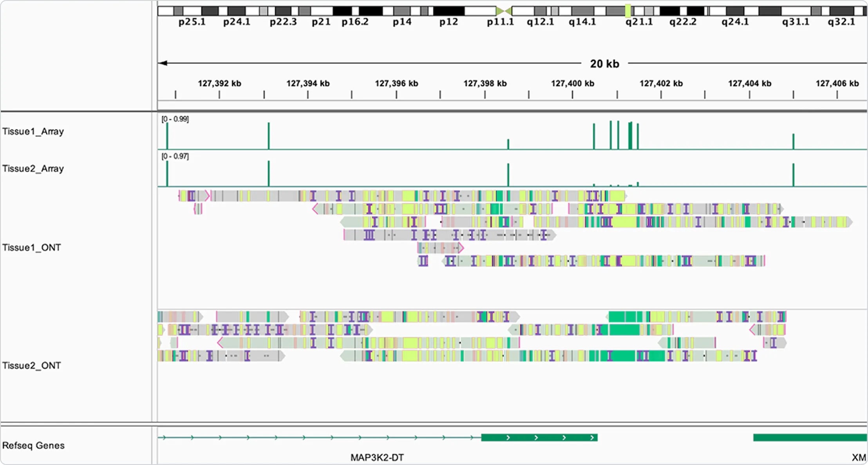The height and width of the screenshot is (465, 868).
Task: Click the q32.1 cytoband label
Action: pyautogui.click(x=841, y=22)
